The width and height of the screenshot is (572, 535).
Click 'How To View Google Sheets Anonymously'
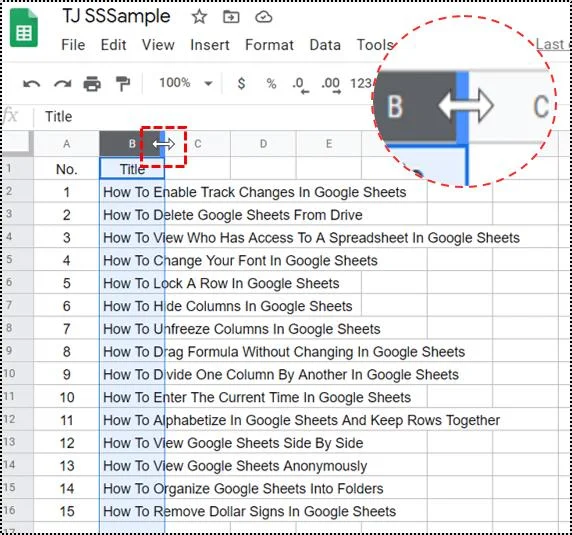[235, 466]
